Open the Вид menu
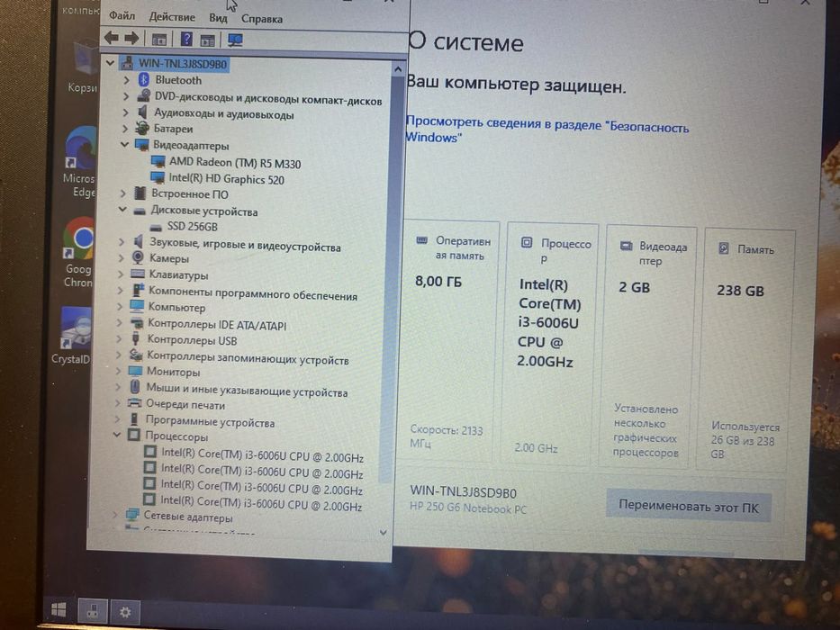Screen dimensions: 840x630 (x=218, y=18)
